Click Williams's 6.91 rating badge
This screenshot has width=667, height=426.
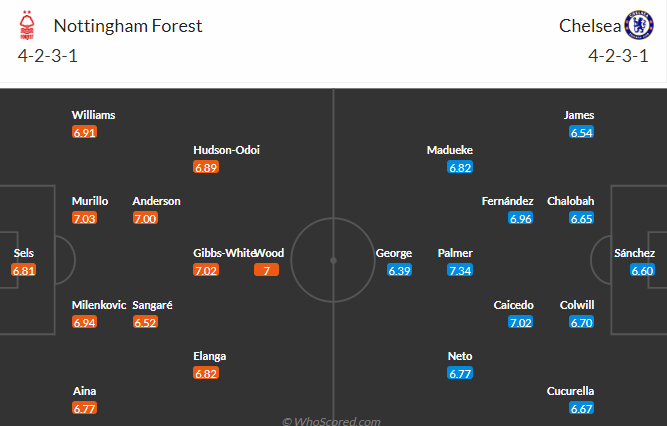(x=84, y=132)
